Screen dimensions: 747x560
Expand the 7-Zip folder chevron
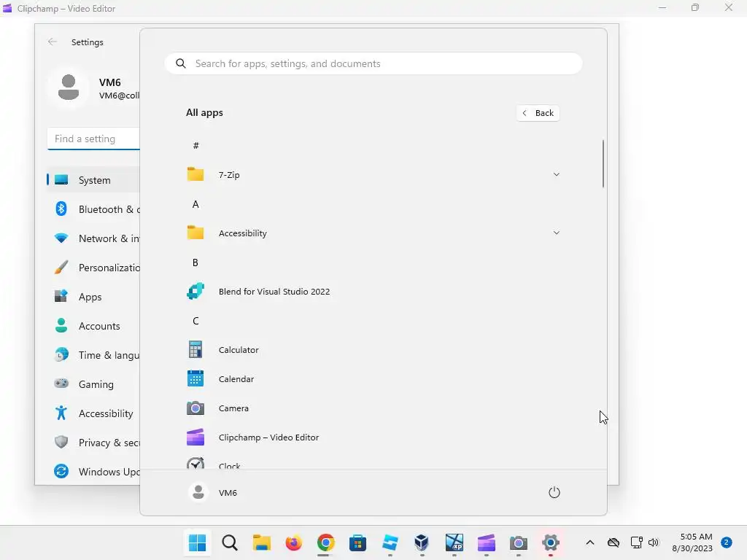[556, 174]
